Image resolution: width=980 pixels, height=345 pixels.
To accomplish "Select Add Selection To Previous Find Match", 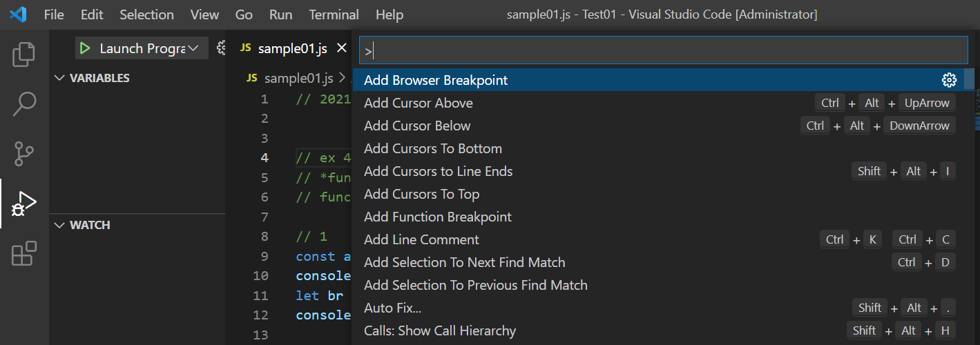I will pyautogui.click(x=659, y=285).
